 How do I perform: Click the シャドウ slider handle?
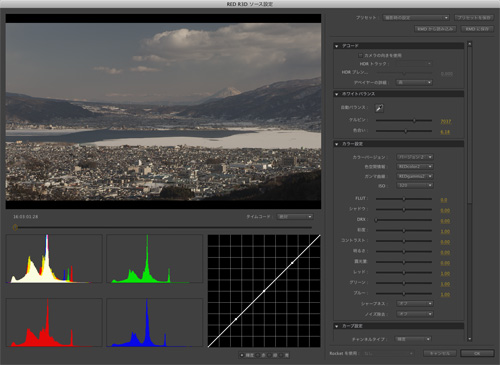point(404,210)
